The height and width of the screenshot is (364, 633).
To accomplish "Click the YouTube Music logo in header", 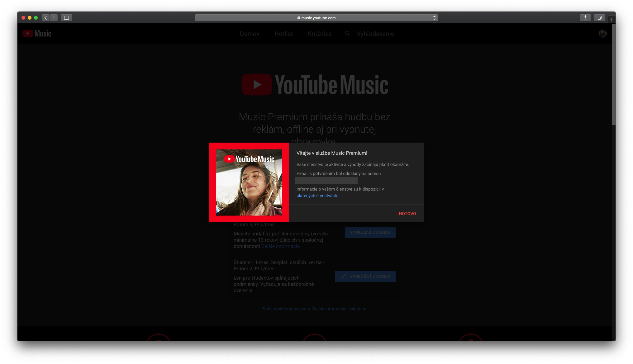I will (x=37, y=34).
